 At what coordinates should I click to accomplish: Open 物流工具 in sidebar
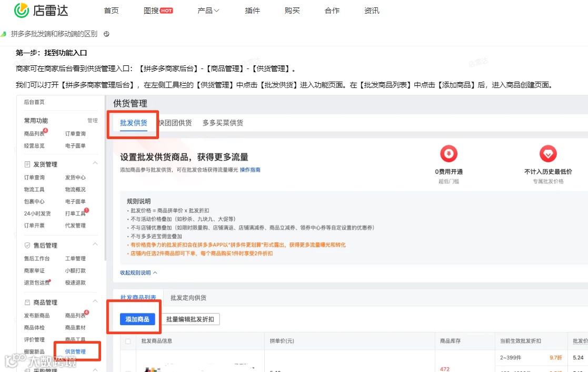pyautogui.click(x=34, y=189)
